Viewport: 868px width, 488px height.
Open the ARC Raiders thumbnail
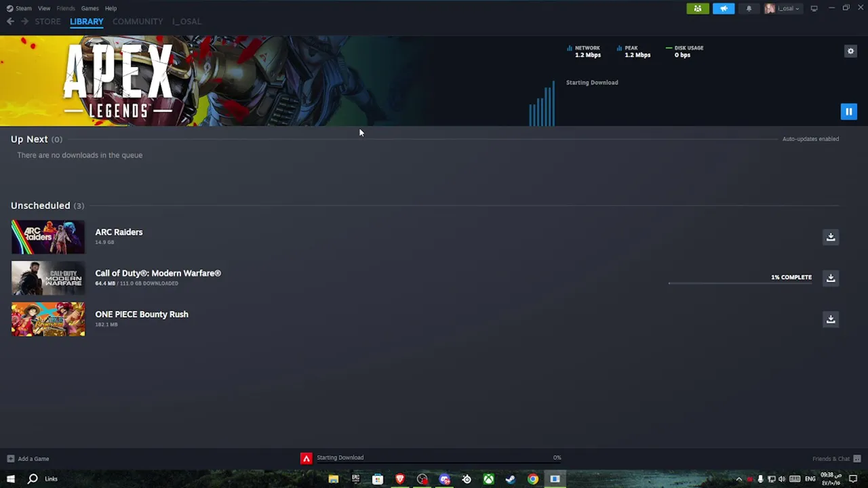(x=48, y=237)
